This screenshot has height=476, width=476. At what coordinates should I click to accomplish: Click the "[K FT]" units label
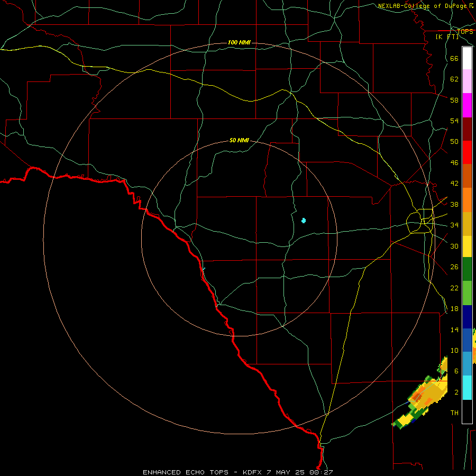click(447, 36)
